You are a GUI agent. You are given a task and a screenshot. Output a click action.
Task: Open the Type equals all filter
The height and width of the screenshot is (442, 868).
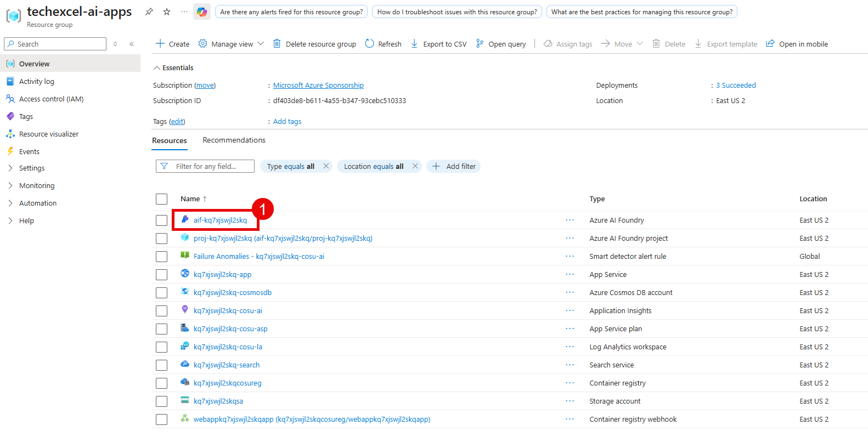[291, 166]
